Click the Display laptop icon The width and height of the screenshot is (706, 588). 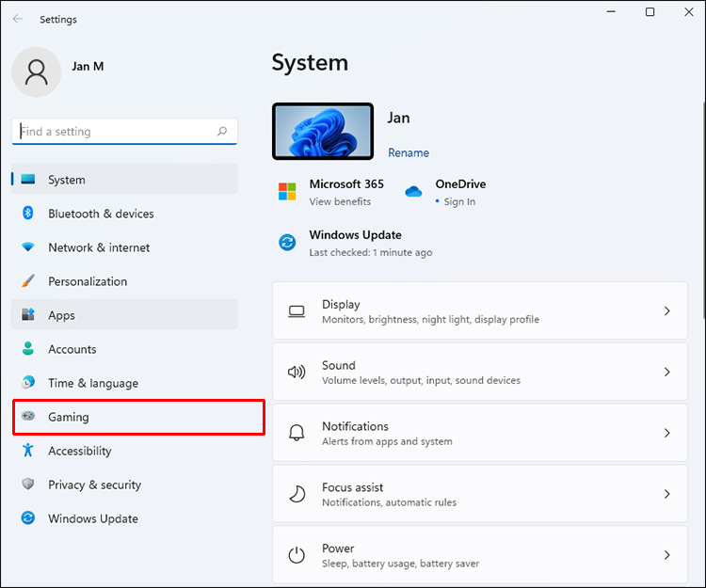click(297, 311)
